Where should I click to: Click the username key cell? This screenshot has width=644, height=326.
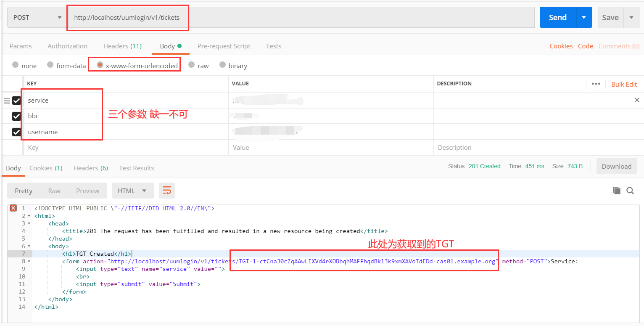pyautogui.click(x=126, y=132)
